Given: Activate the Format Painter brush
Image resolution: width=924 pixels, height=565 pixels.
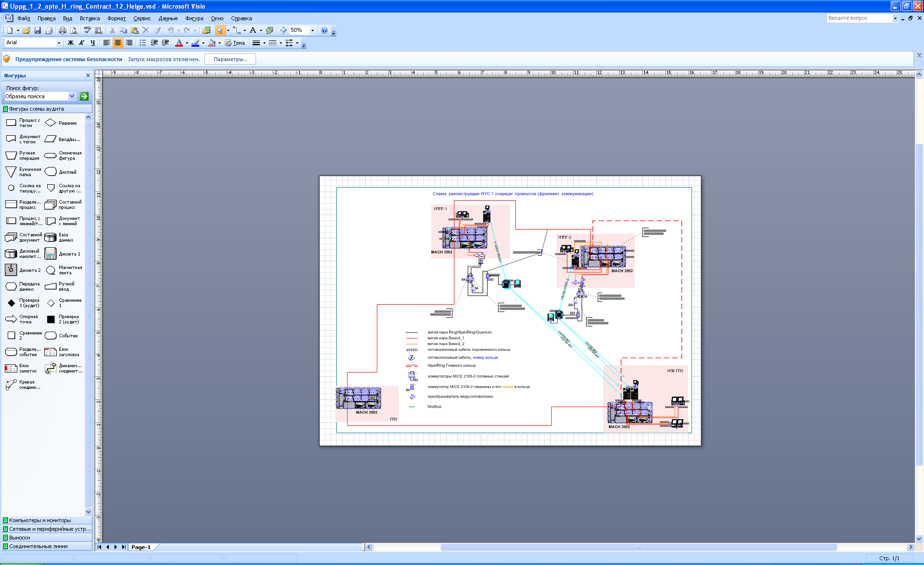Looking at the screenshot, I should 157,30.
